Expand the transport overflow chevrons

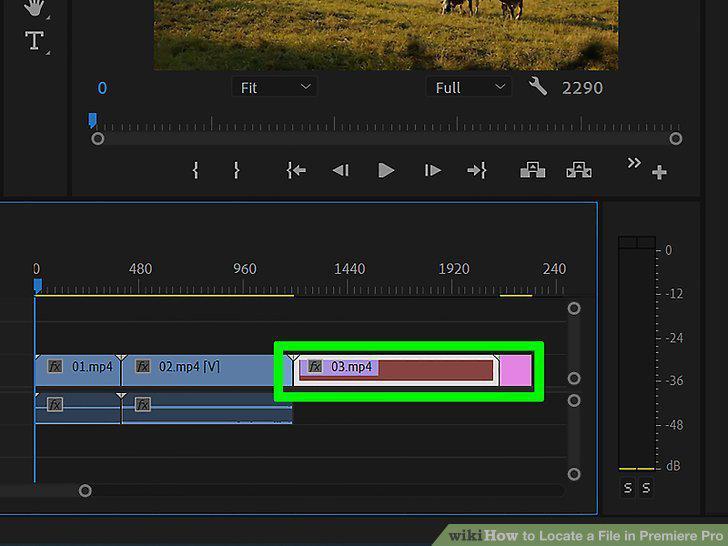[x=634, y=163]
